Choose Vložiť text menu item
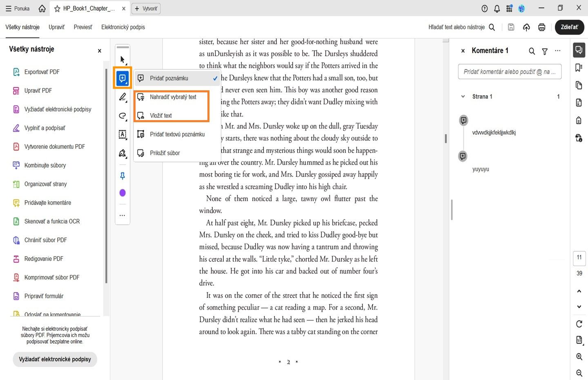 tap(177, 116)
